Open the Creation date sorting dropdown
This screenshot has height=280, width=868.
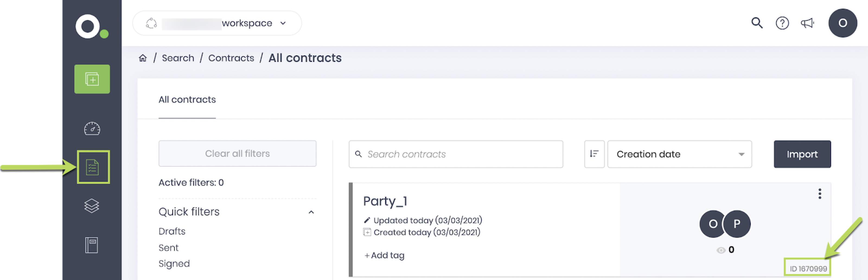[680, 154]
